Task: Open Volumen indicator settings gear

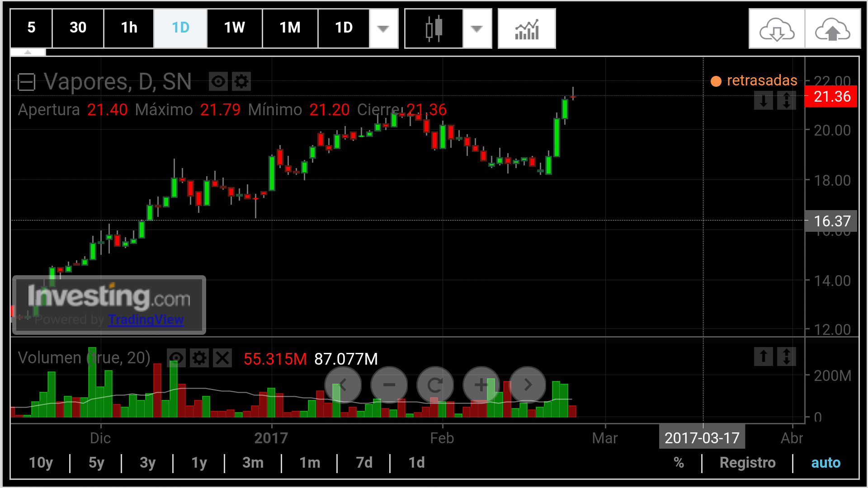Action: click(199, 358)
